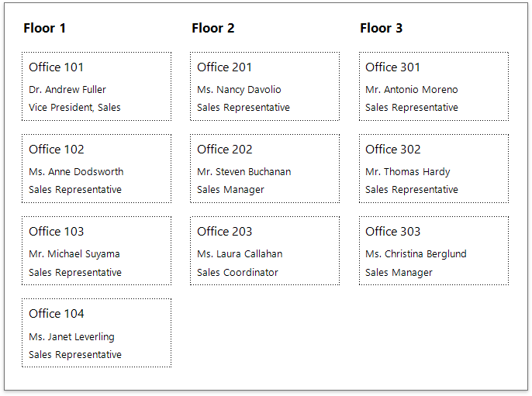Click Ms. Christina Berglund's name

click(416, 254)
